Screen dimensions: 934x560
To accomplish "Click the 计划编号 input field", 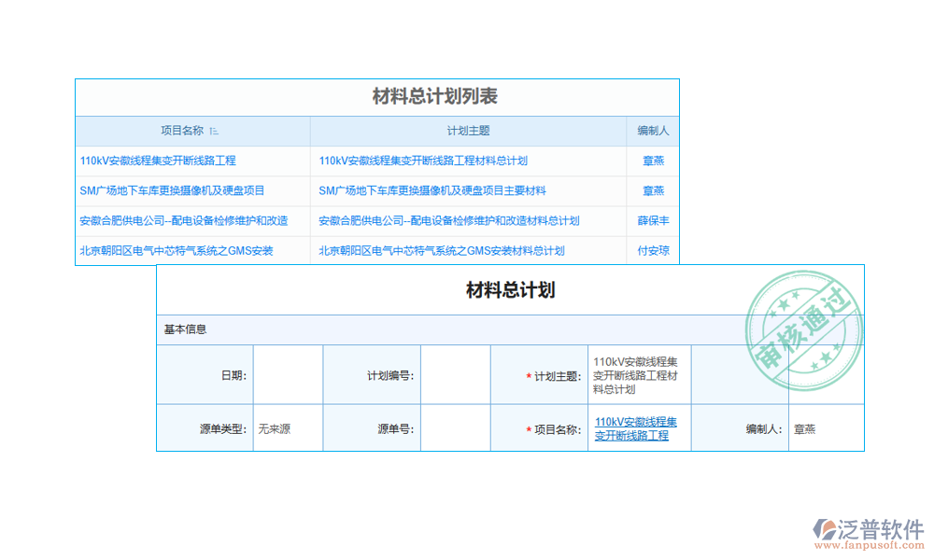I will point(456,375).
